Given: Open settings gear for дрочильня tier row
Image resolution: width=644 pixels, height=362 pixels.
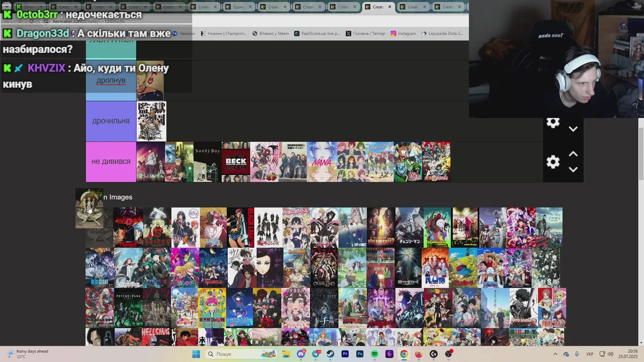Looking at the screenshot, I should [x=553, y=122].
